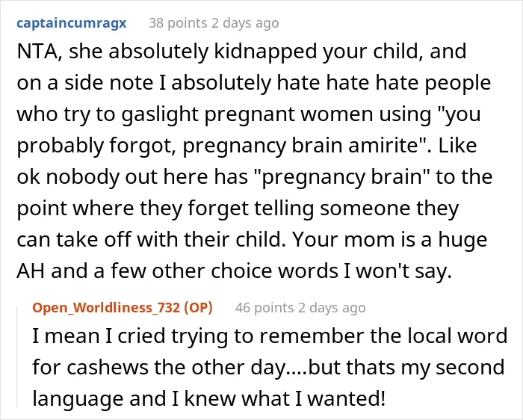
Task: Click 'choice words I won't say' text
Action: pyautogui.click(x=331, y=271)
